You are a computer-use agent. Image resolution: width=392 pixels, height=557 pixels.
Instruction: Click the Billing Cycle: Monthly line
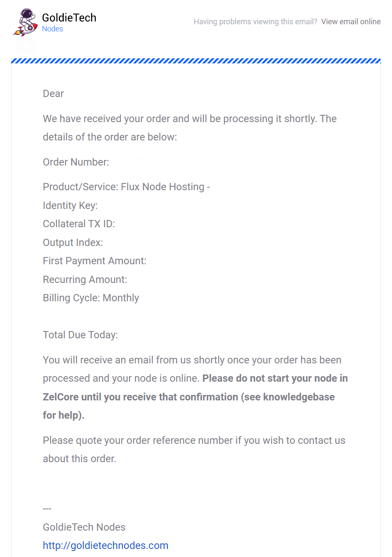pos(91,298)
